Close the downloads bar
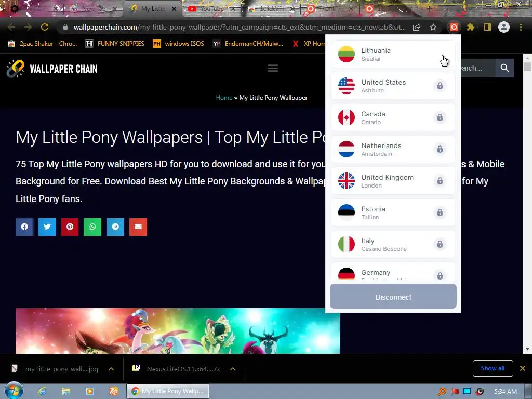This screenshot has width=532, height=399. tap(523, 368)
